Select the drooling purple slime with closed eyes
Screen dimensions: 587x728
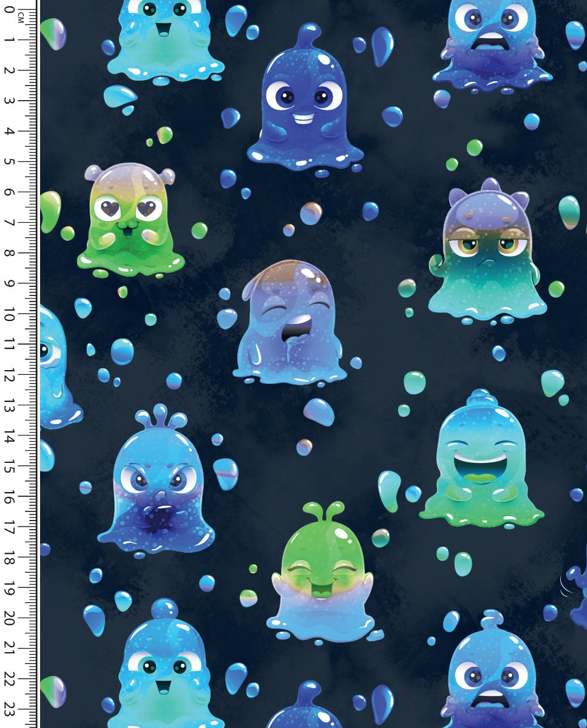tap(290, 325)
